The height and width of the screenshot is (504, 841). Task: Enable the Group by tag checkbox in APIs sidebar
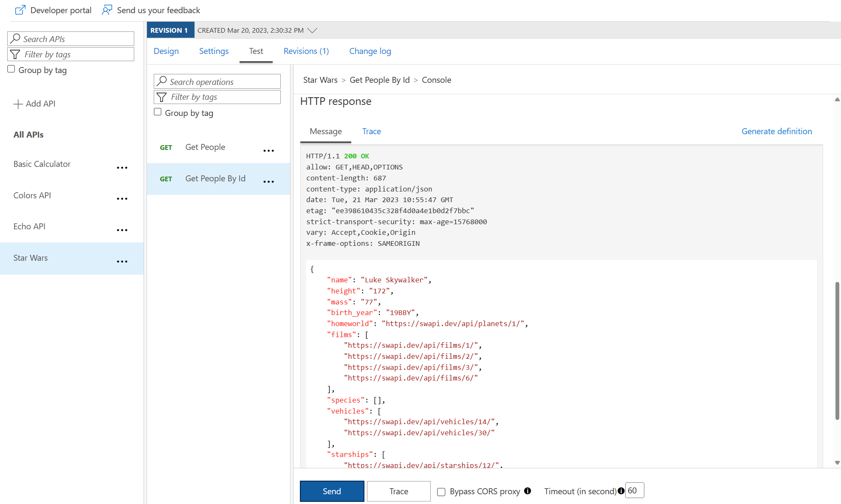pos(11,68)
